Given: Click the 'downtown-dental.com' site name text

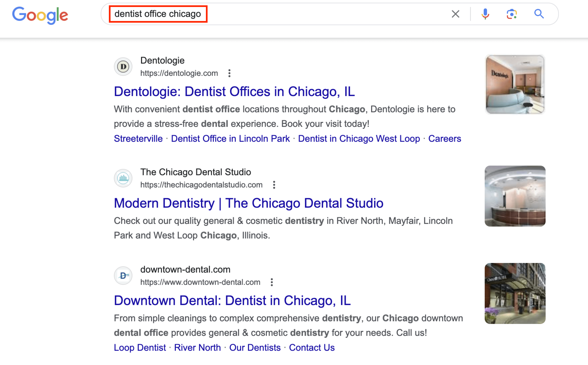Looking at the screenshot, I should 185,269.
